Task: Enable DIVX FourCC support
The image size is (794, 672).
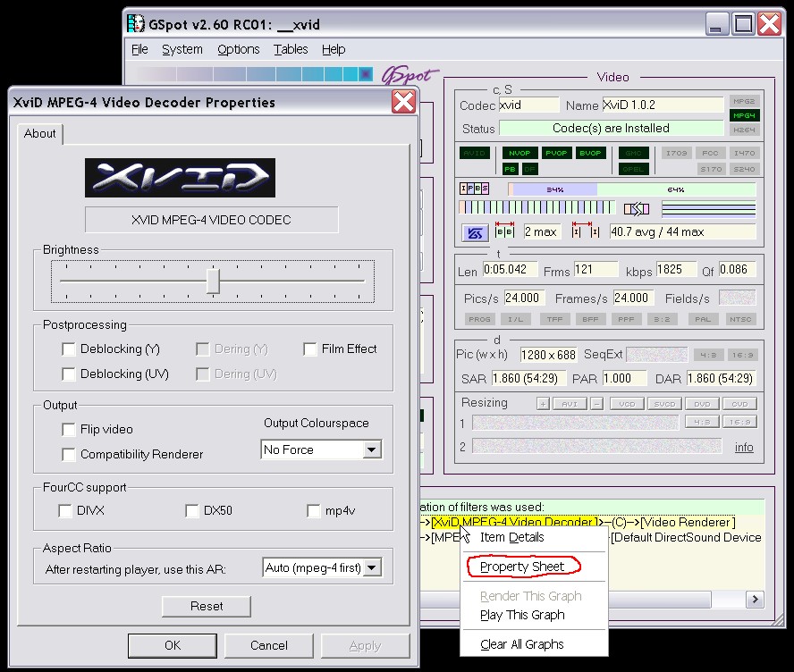Action: 65,511
